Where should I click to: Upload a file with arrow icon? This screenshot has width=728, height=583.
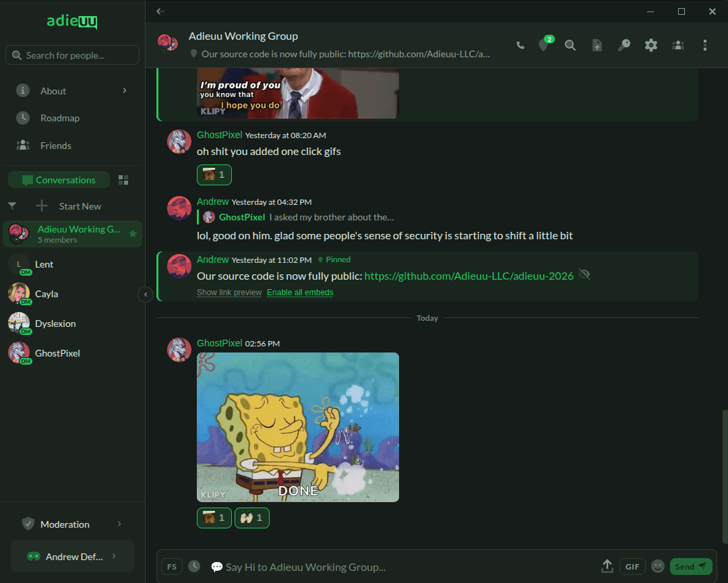point(607,566)
